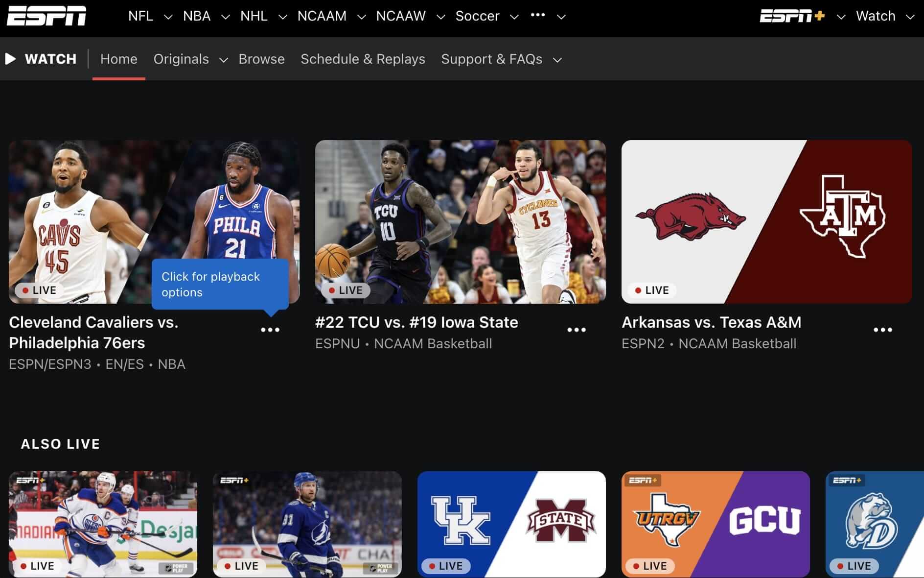
Task: Expand the NBA dropdown chevron
Action: (x=226, y=17)
